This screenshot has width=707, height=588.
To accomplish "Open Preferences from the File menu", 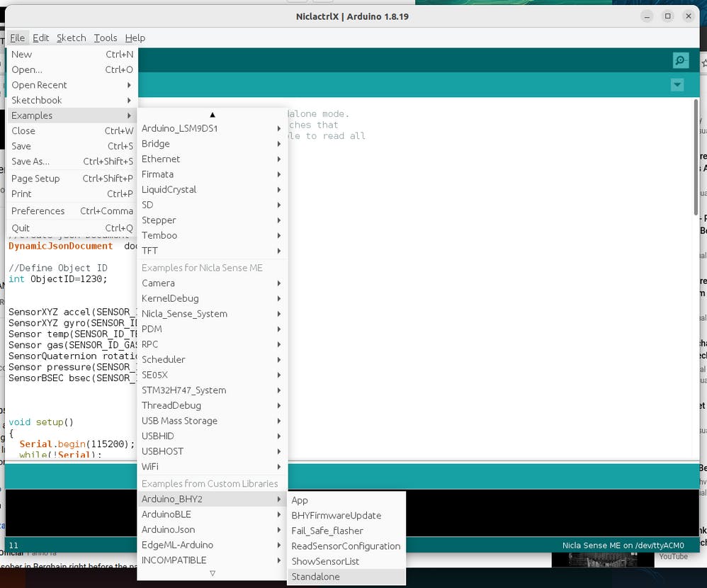I will coord(72,211).
